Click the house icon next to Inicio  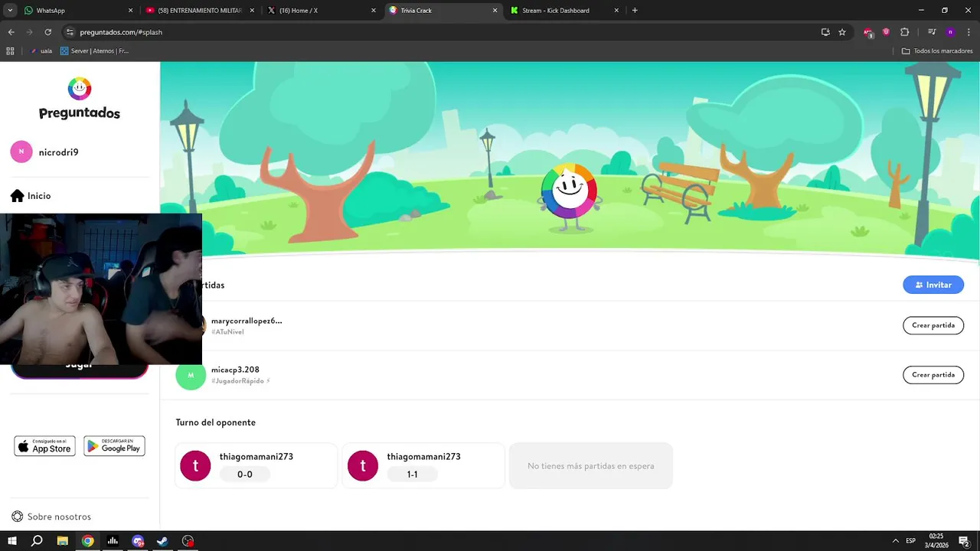coord(18,196)
